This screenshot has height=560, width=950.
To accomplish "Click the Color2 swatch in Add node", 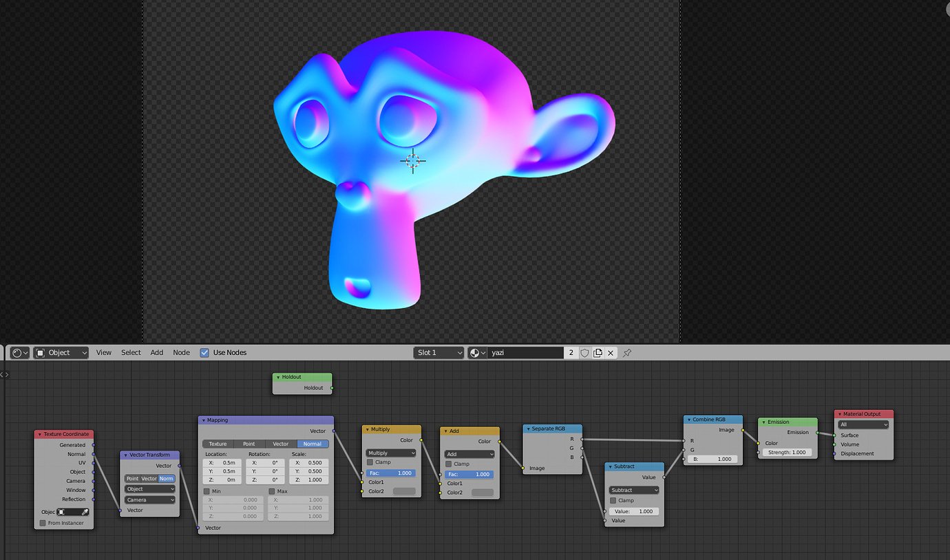I will coord(483,493).
